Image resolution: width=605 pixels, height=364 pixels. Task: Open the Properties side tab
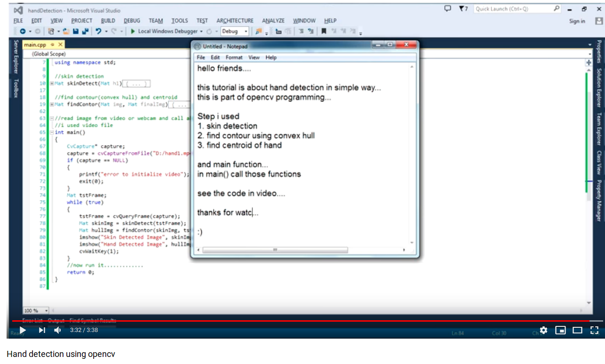point(599,51)
